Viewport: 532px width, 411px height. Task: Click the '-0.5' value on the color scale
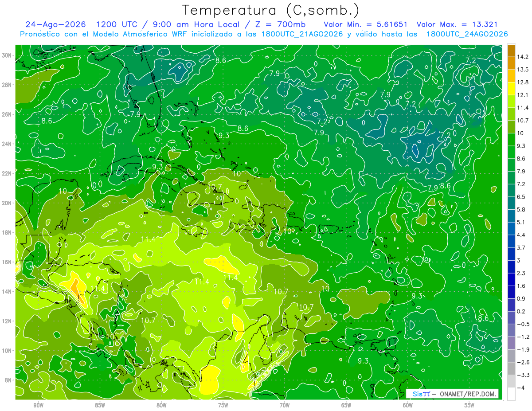pyautogui.click(x=523, y=324)
